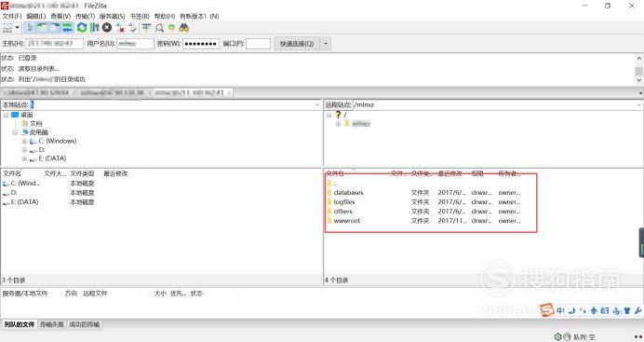
Task: Toggle the message log display icon
Action: click(x=31, y=28)
